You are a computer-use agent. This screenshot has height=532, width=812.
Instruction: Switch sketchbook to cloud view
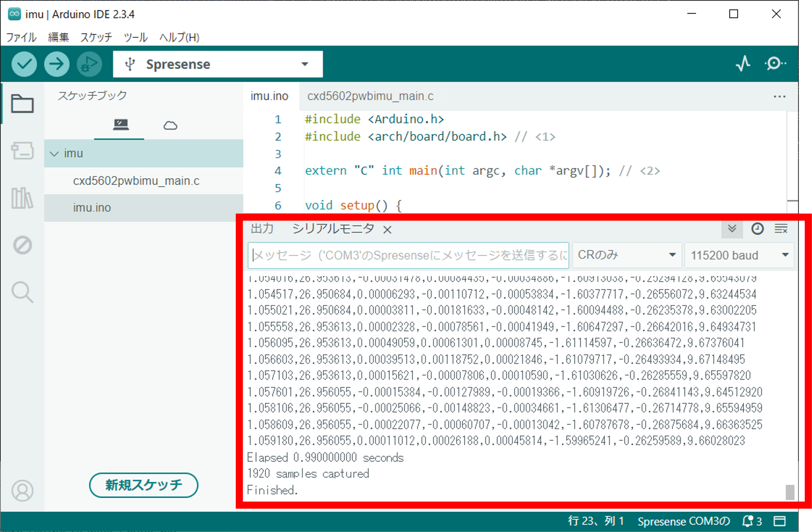pos(170,125)
